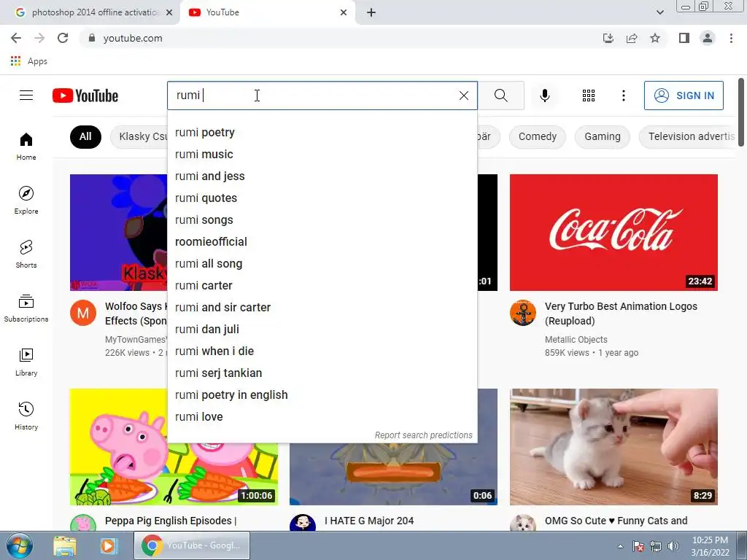The image size is (747, 560).
Task: Open the YouTube settings three-dot menu
Action: tap(623, 96)
